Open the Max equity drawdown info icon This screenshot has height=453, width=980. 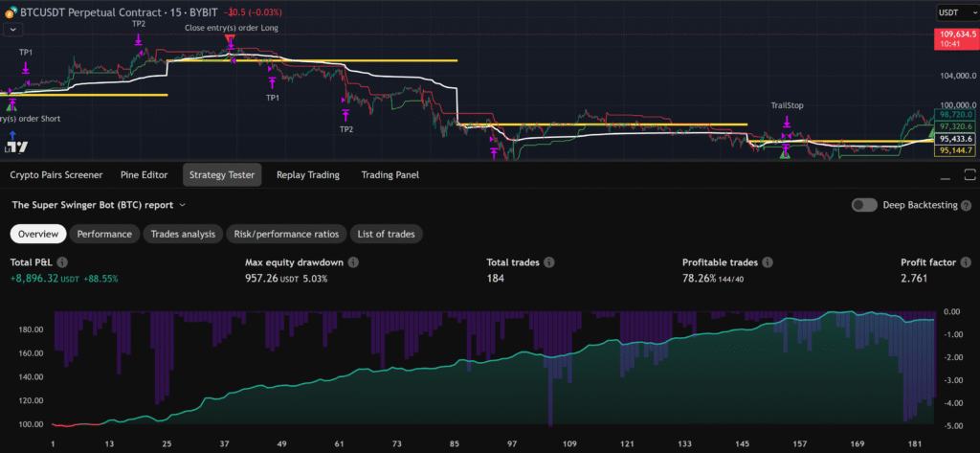(x=354, y=262)
